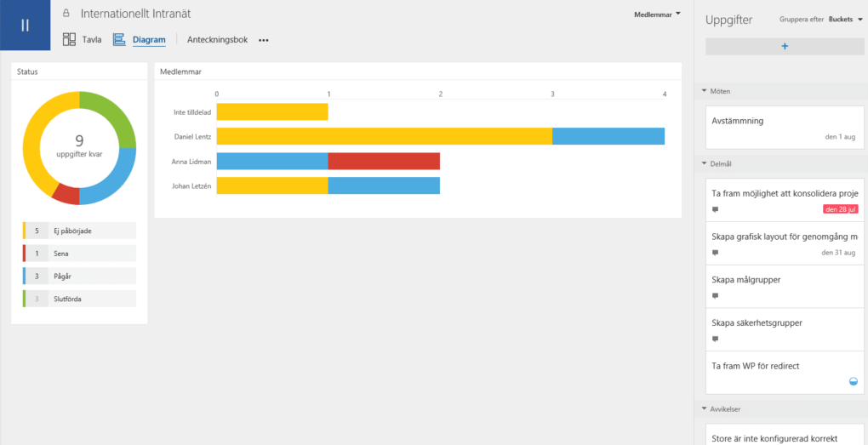868x445 pixels.
Task: Click comment icon on Skapa målgrupper task
Action: coord(715,295)
